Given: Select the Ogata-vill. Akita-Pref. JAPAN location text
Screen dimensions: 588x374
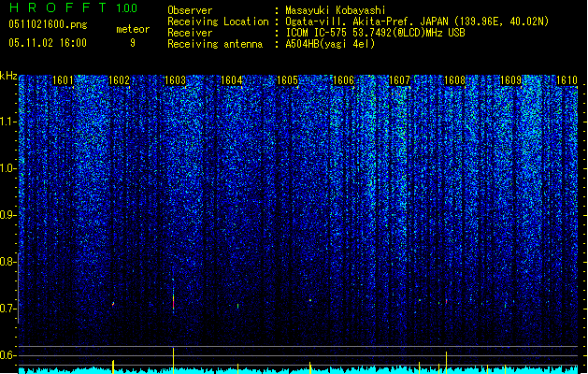Looking at the screenshot, I should pyautogui.click(x=417, y=22).
